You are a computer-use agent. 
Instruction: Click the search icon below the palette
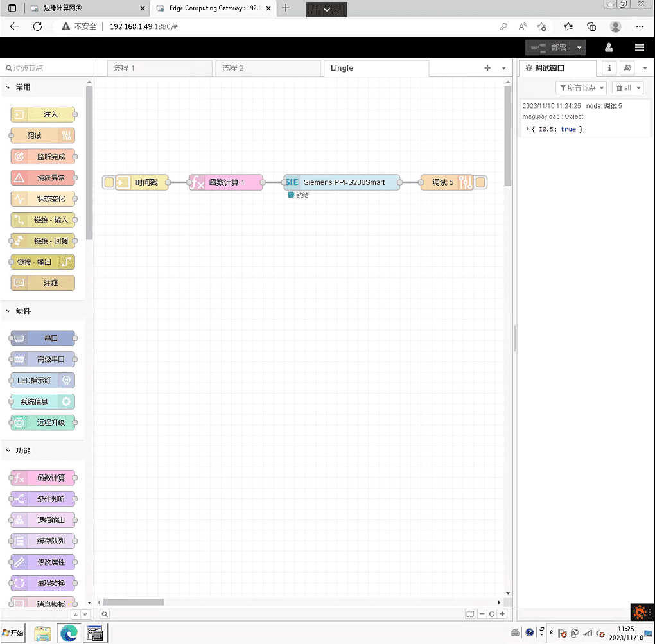point(105,614)
